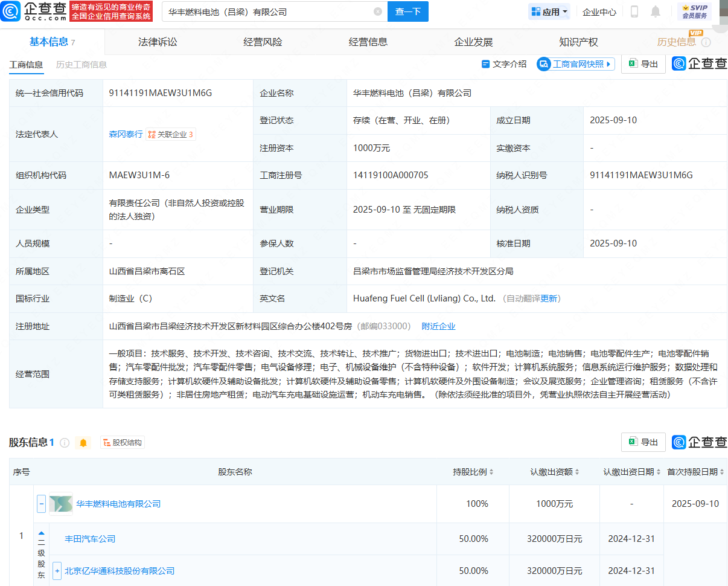Click the mobile phone icon in header
728x586 pixels.
634,11
